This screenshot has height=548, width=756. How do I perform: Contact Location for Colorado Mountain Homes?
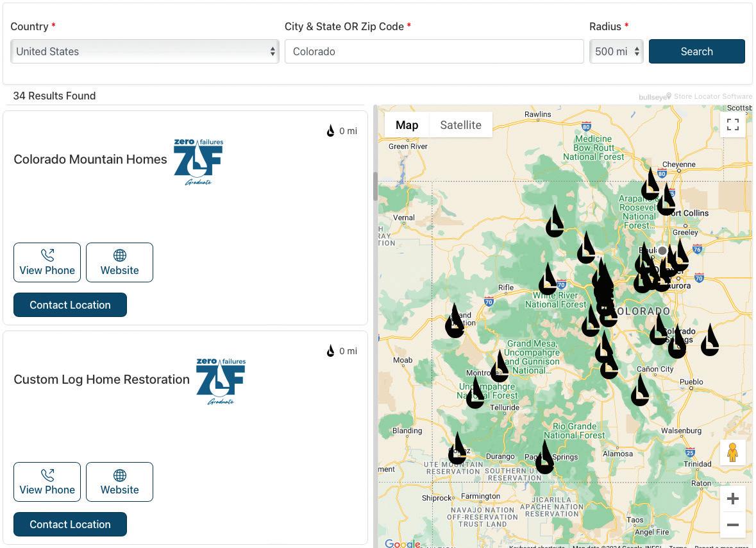click(x=70, y=305)
